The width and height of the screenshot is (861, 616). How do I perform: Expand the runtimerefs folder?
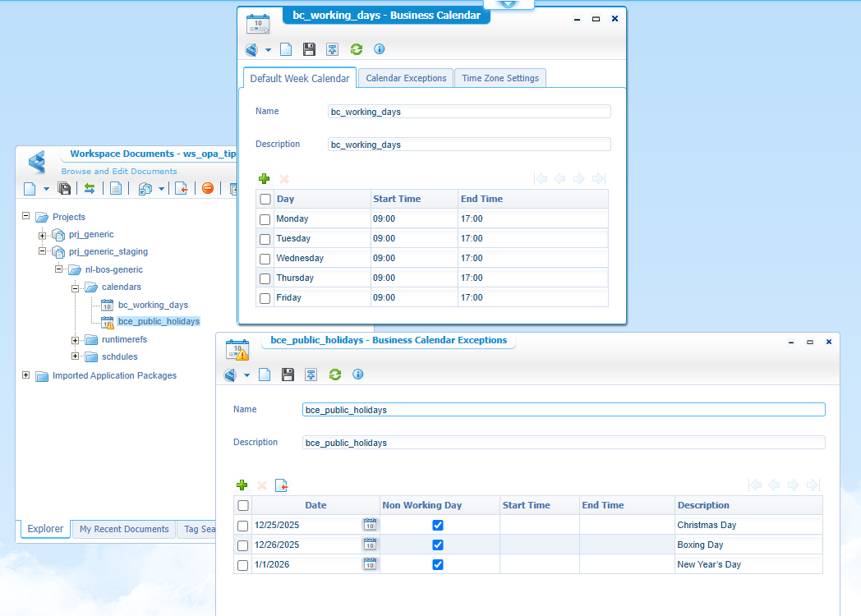tap(76, 339)
